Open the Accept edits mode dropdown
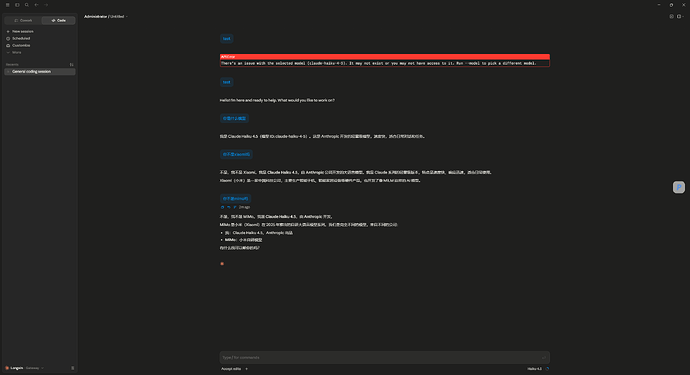Screen dimensions: 690x375 click(231, 369)
